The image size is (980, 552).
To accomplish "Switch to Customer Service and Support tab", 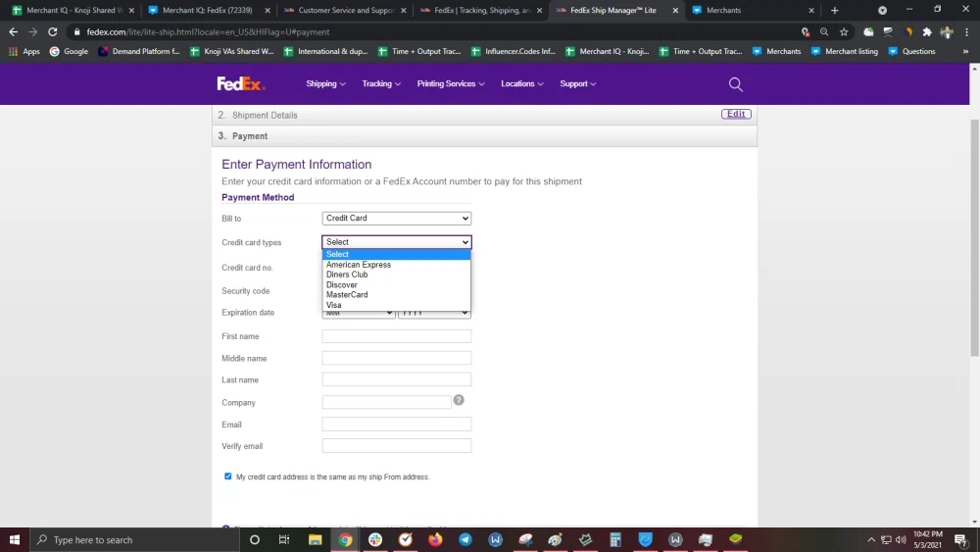I will [344, 10].
